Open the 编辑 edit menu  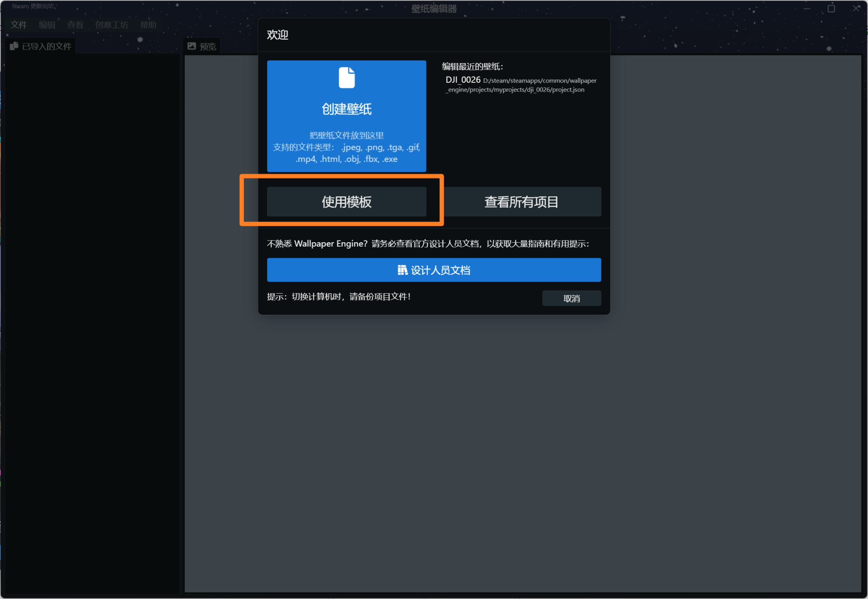pyautogui.click(x=47, y=25)
